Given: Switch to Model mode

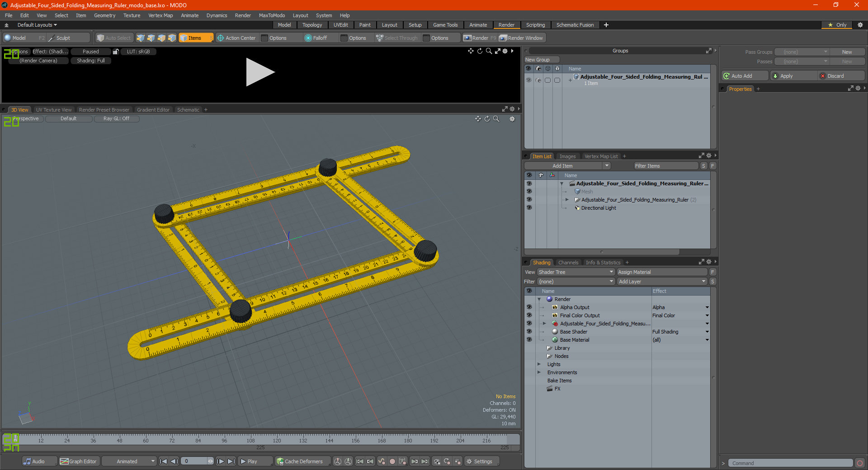Looking at the screenshot, I should (24, 38).
